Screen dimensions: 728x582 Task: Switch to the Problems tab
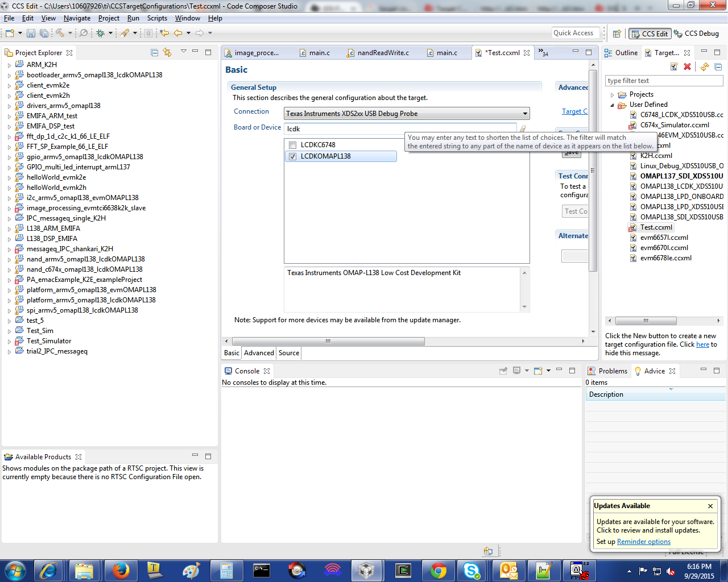coord(607,371)
